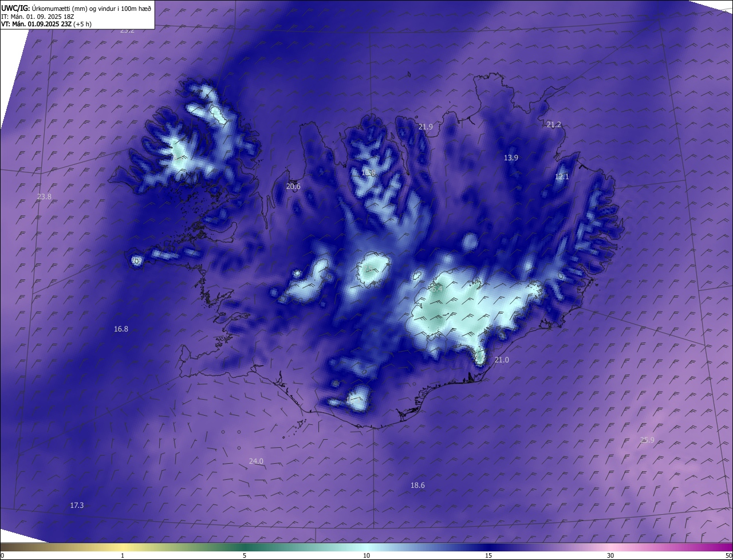This screenshot has width=733, height=560.
Task: Click the colour scale end label 50
Action: pos(728,555)
